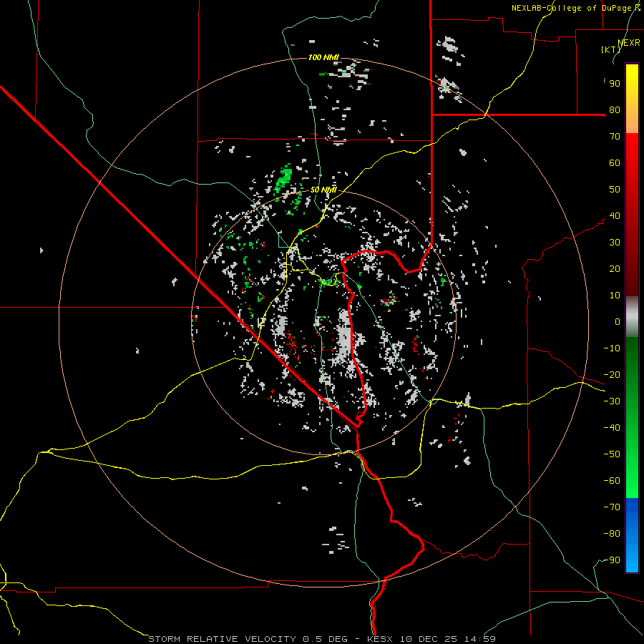The width and height of the screenshot is (644, 644).
Task: Select the "-50" scale value
Action: click(612, 454)
